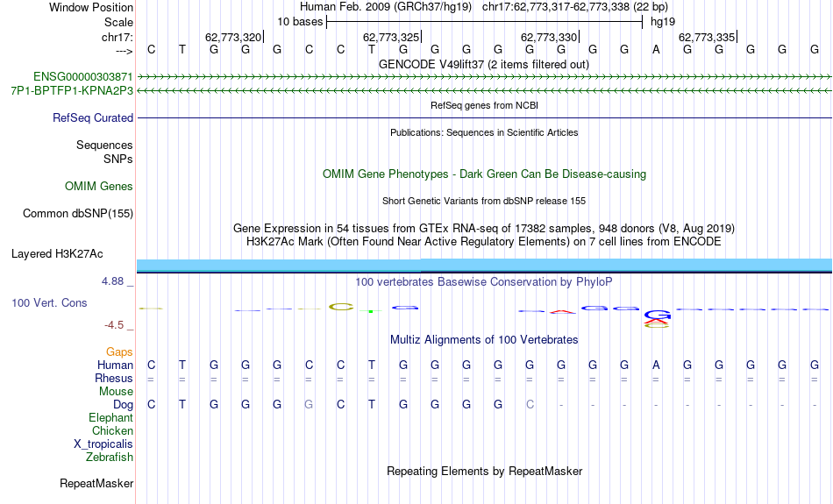Click the Human Feb. 2009 (GRCh37/hg19) assembly text
The image size is (833, 504).
(386, 7)
